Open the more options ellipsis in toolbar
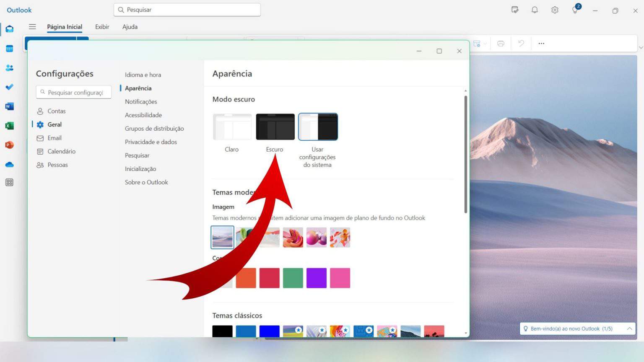The image size is (644, 362). [x=541, y=44]
